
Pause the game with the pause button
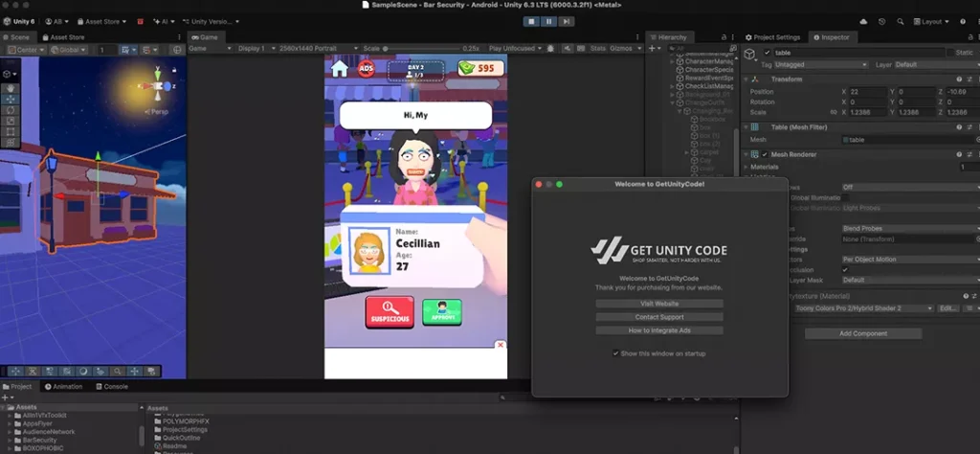[548, 21]
